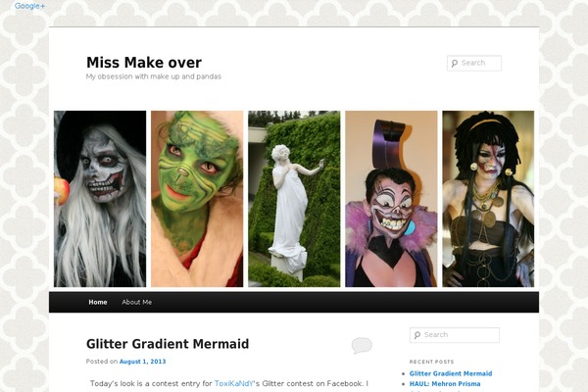Click the comment bubble icon beside post title
The height and width of the screenshot is (392, 588).
click(x=362, y=346)
